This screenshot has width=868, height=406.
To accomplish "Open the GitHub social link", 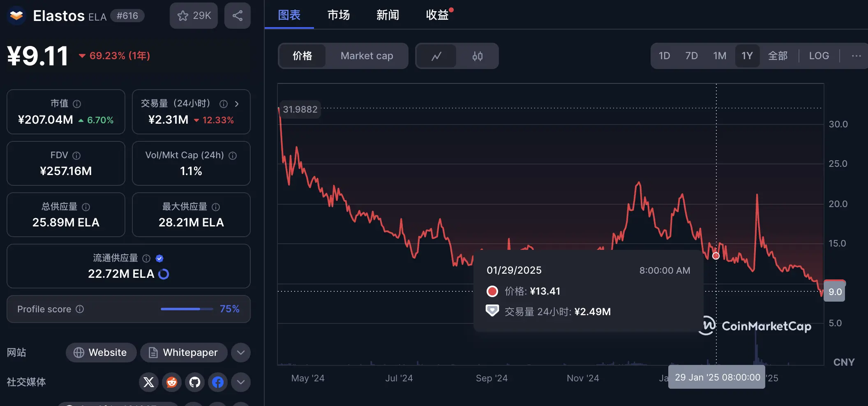I will point(195,382).
